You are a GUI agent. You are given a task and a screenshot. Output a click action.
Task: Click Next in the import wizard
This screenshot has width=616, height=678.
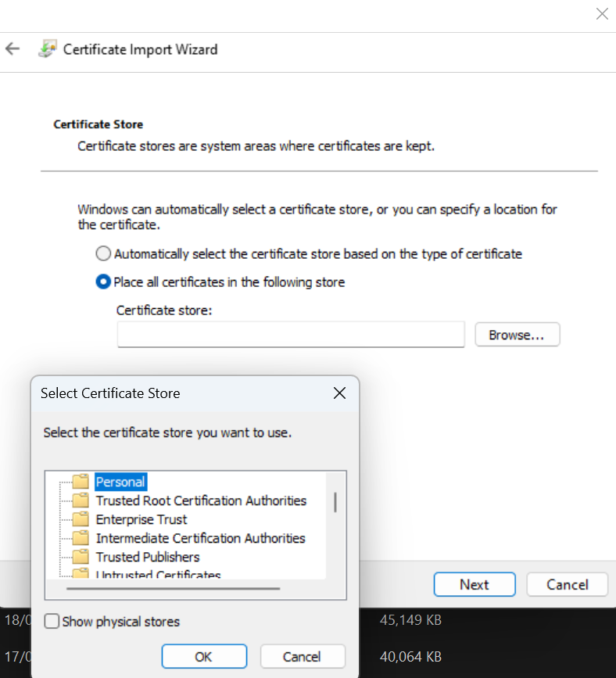point(475,585)
